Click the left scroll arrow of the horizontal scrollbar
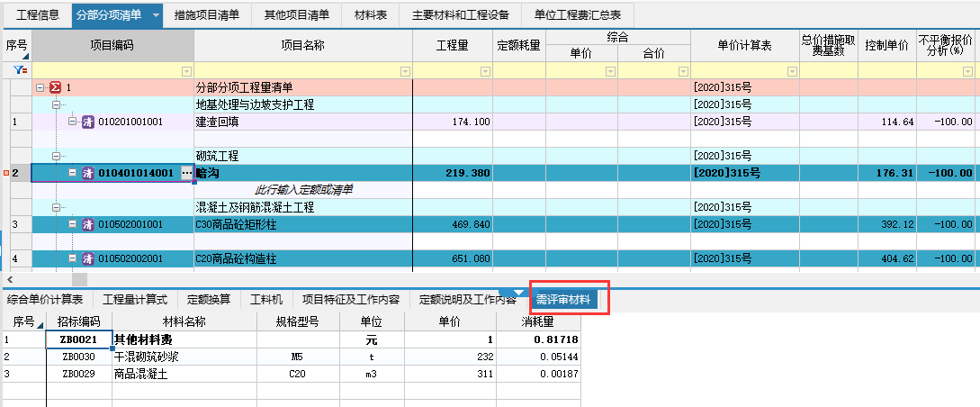 (x=9, y=280)
